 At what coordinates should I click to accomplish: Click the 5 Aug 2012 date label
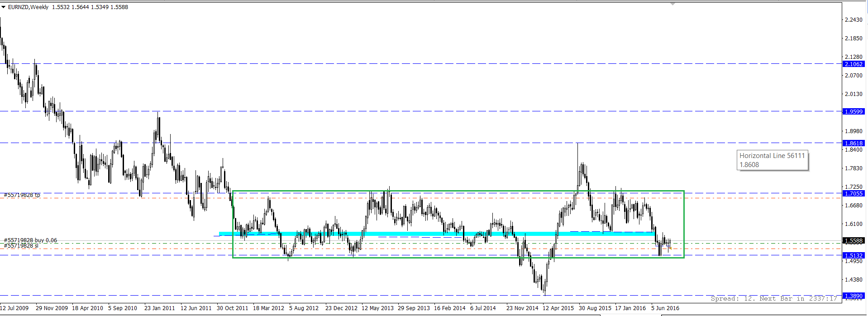[x=304, y=308]
